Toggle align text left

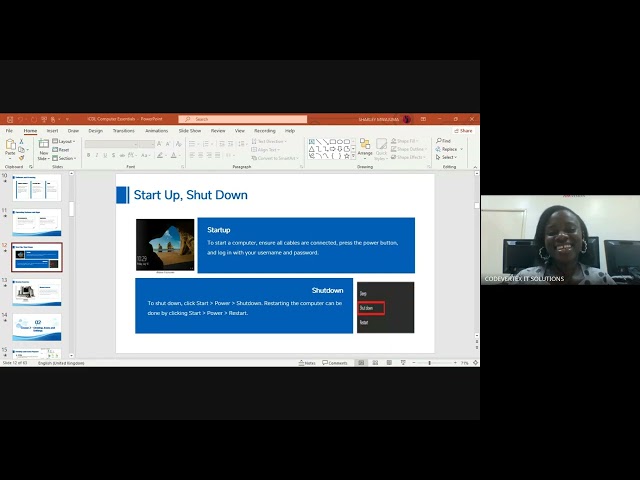pos(192,155)
